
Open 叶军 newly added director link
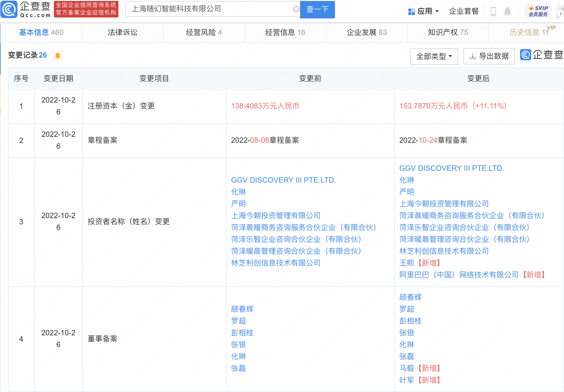point(407,380)
